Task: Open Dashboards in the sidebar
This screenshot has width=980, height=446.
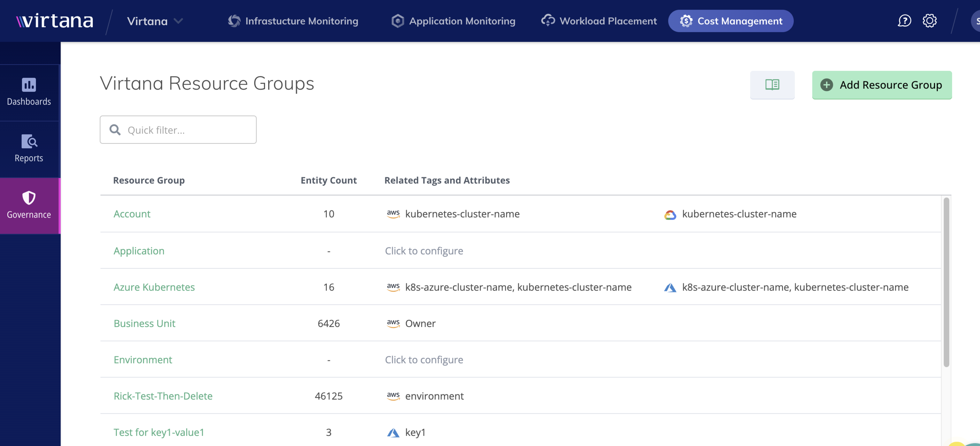Action: tap(29, 92)
